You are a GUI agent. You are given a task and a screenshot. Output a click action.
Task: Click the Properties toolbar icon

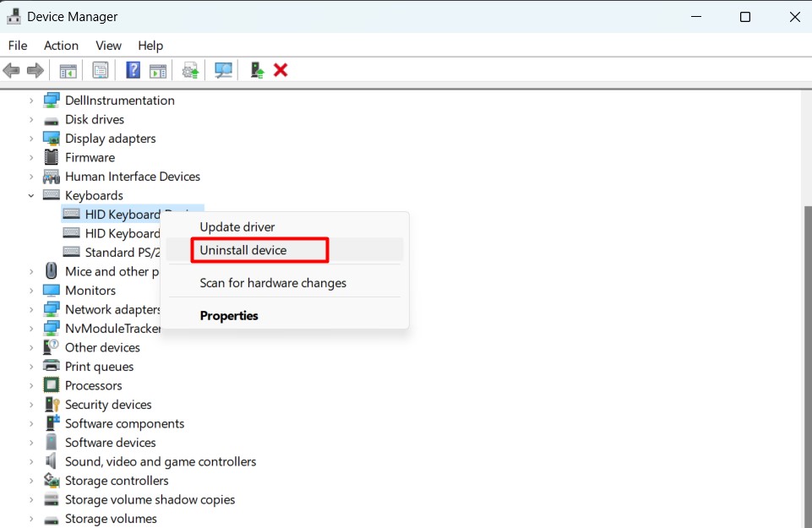(x=101, y=70)
